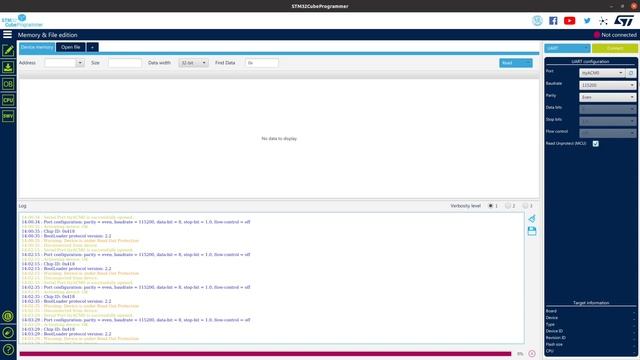Select verbosity level 2

pyautogui.click(x=508, y=206)
